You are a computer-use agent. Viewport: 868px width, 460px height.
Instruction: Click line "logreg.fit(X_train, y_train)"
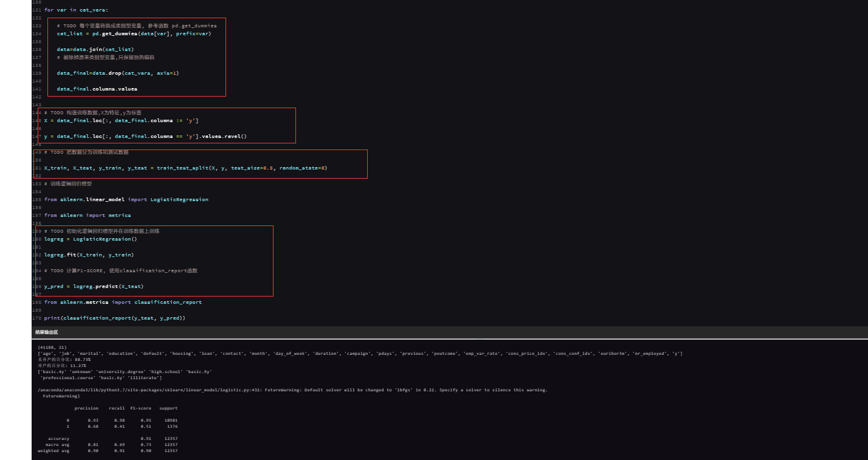click(89, 255)
